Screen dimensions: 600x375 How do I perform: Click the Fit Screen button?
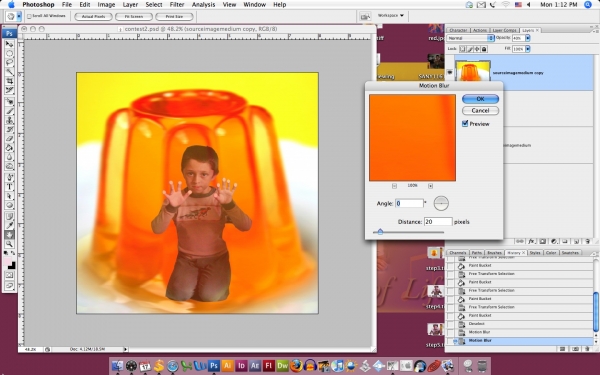point(134,16)
